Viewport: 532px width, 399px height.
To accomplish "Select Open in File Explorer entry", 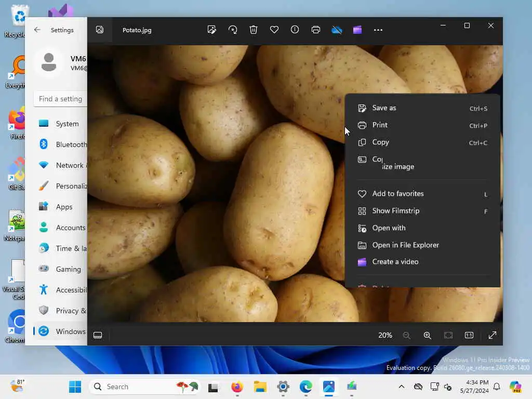I will coord(422,245).
